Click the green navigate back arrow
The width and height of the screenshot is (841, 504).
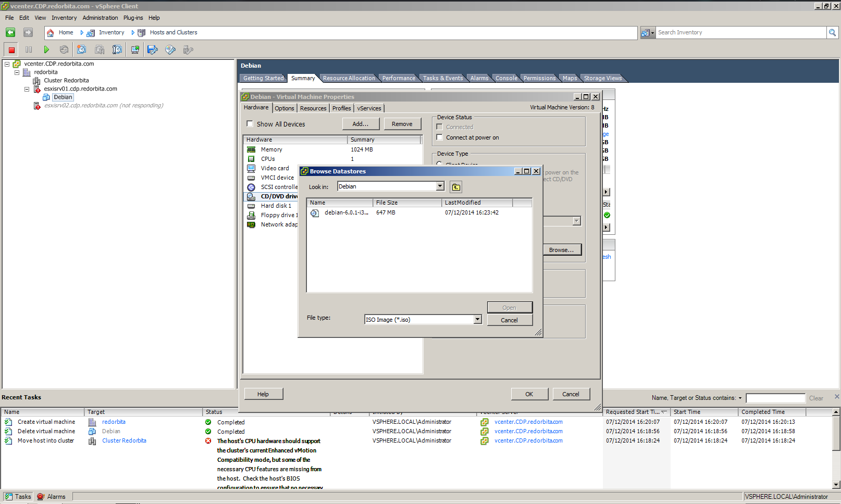[10, 33]
